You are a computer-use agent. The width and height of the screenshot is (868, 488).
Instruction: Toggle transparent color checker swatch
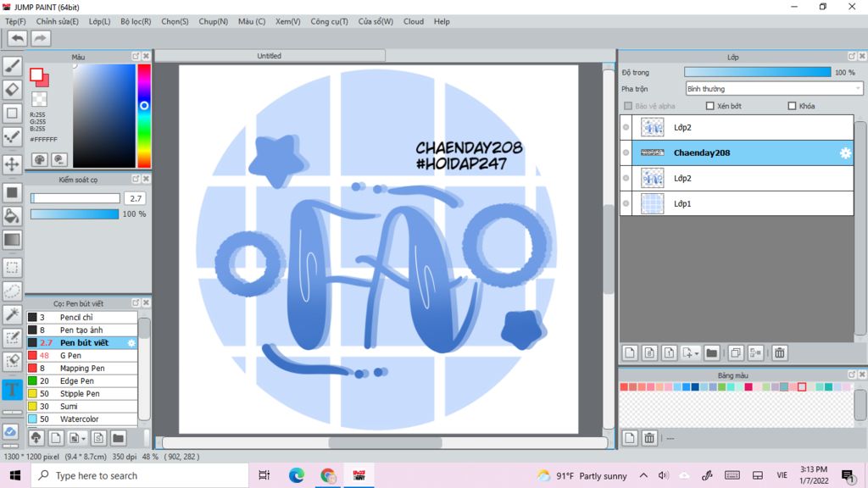[x=39, y=99]
